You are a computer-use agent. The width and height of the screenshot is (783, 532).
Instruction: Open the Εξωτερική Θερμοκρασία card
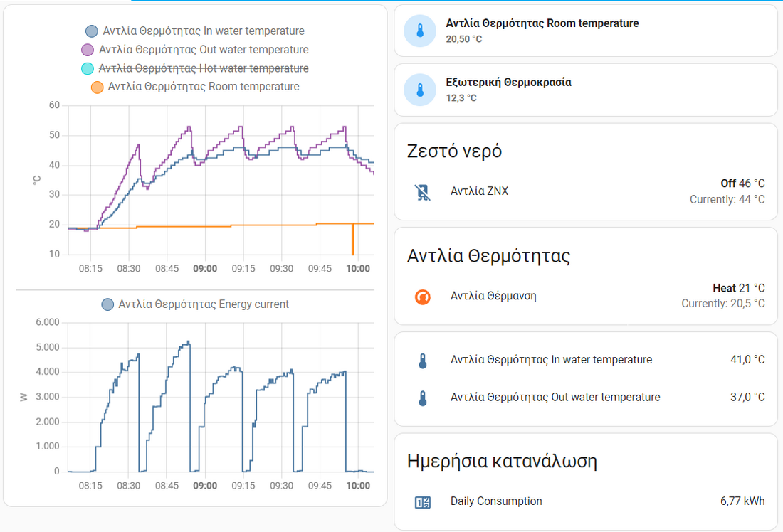(x=585, y=90)
